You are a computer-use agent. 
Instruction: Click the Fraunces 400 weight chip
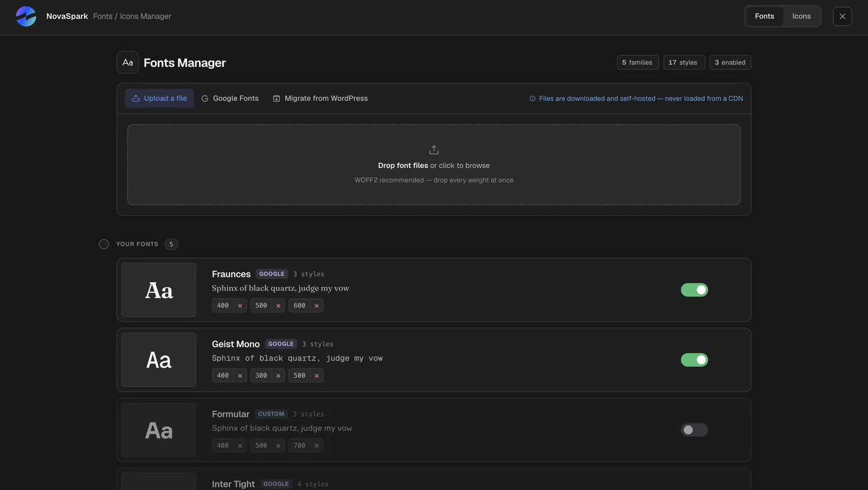click(223, 306)
